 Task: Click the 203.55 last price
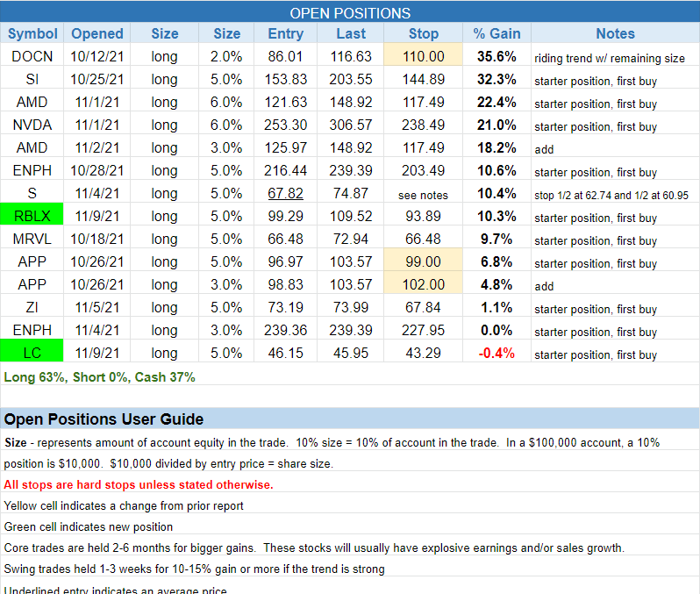click(351, 79)
